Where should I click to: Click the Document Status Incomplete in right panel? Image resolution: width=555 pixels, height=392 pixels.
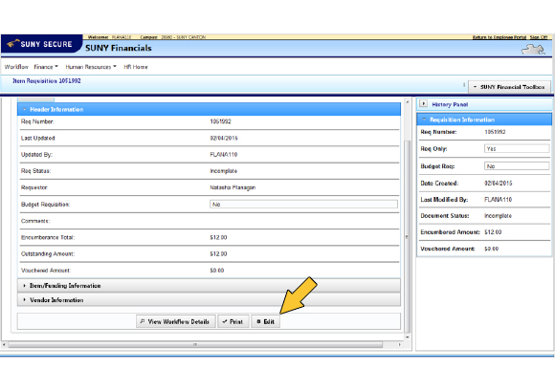pyautogui.click(x=498, y=215)
